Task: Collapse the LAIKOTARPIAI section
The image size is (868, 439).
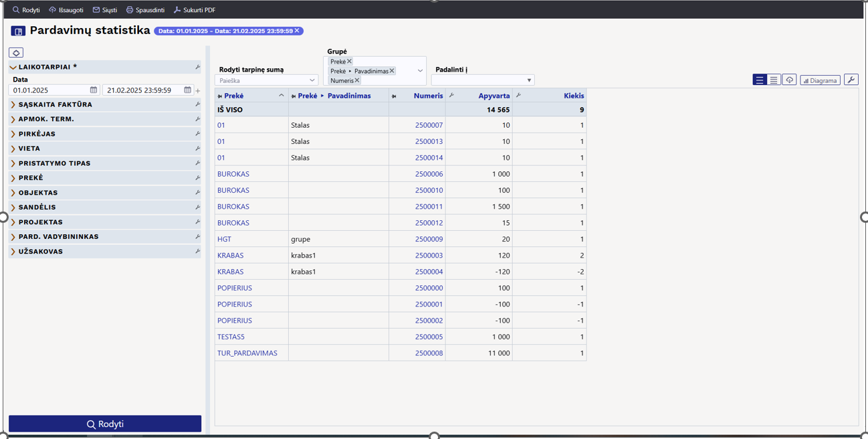Action: tap(13, 67)
